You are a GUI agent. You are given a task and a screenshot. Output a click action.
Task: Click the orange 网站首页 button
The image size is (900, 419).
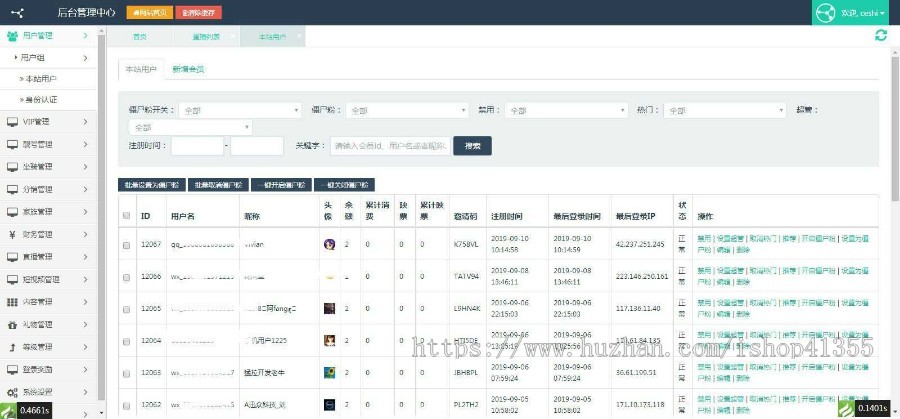click(149, 13)
